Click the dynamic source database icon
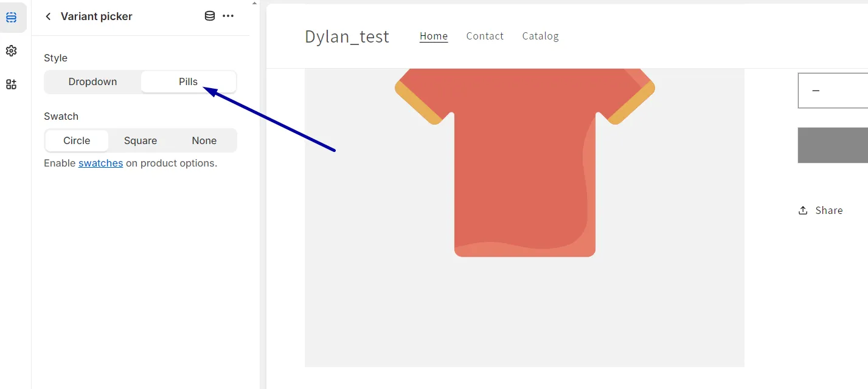This screenshot has width=868, height=389. 210,16
